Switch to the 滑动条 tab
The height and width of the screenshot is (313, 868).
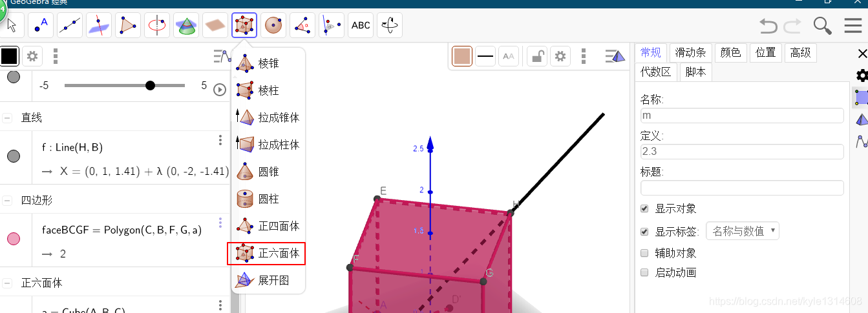point(691,53)
